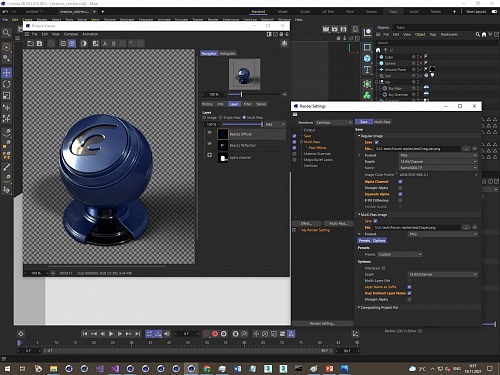The image size is (500, 375).
Task: Toggle the Alpha Channel checkbox
Action: [x=400, y=182]
